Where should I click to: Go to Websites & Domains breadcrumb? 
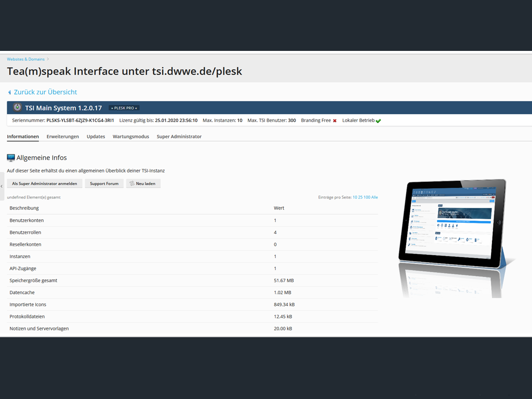pyautogui.click(x=26, y=59)
